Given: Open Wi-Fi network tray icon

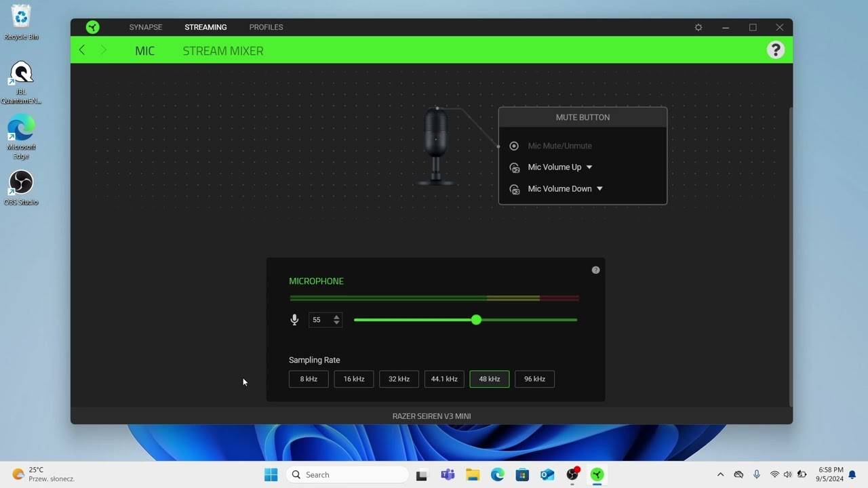Looking at the screenshot, I should [x=774, y=474].
